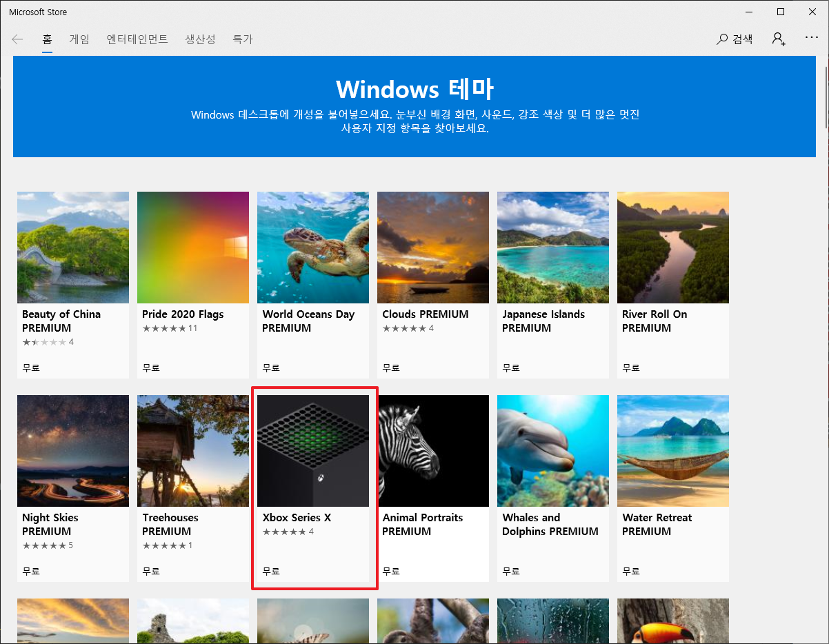Click the World Oceans Day PREMIUM title
Image resolution: width=829 pixels, height=644 pixels.
click(x=308, y=321)
